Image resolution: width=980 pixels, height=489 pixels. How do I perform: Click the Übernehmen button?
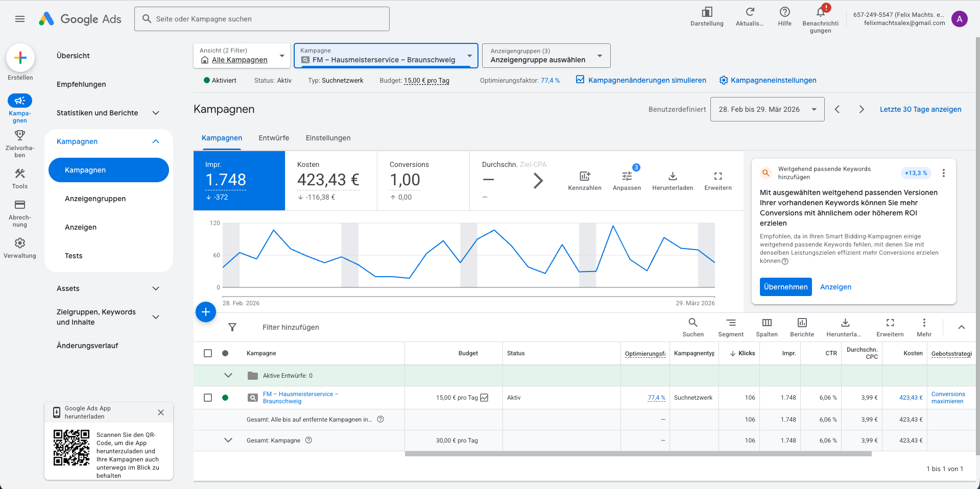(786, 287)
